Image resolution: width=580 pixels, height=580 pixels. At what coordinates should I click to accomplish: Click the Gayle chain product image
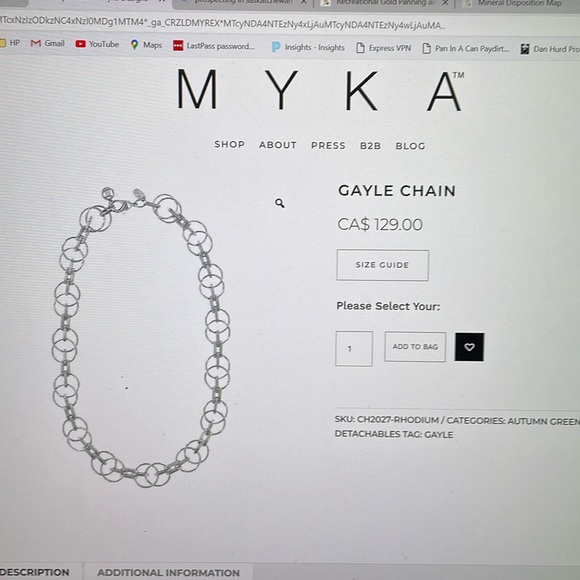click(141, 337)
